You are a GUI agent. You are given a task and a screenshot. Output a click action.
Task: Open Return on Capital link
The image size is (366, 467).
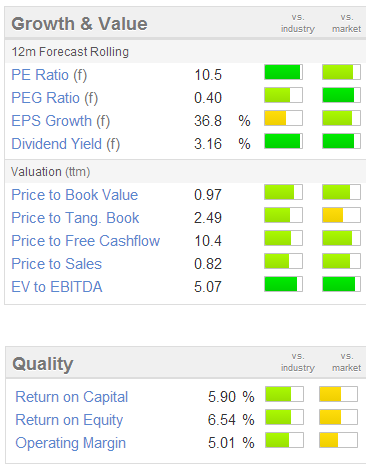[72, 397]
